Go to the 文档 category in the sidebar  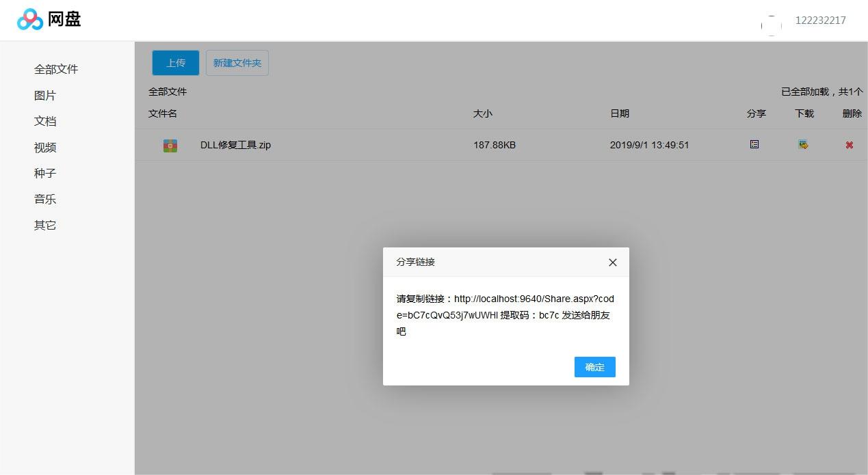45,121
